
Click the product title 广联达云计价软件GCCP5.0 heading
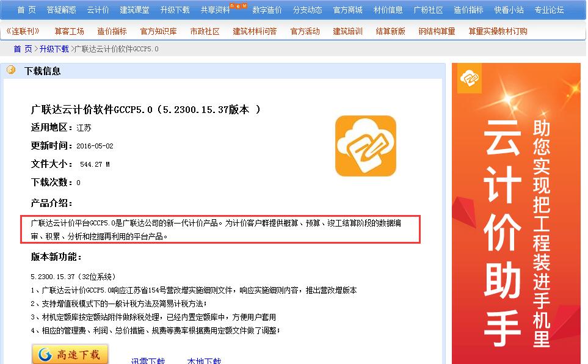[146, 109]
